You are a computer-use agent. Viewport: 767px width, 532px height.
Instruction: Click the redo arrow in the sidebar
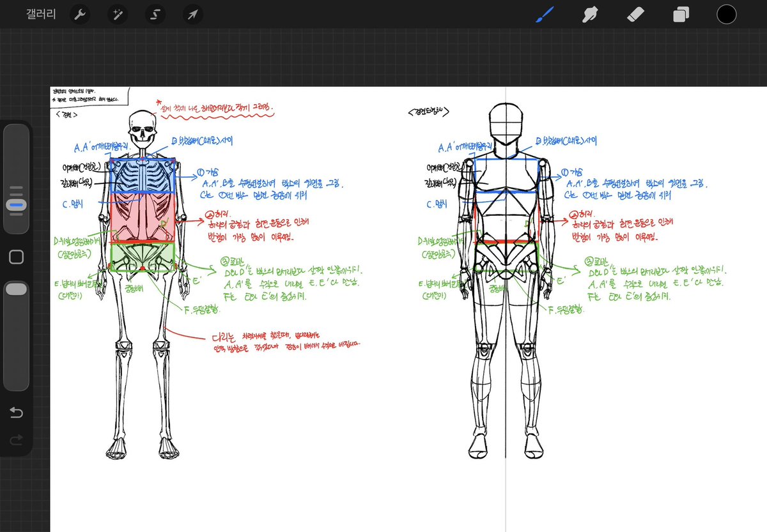tap(17, 439)
